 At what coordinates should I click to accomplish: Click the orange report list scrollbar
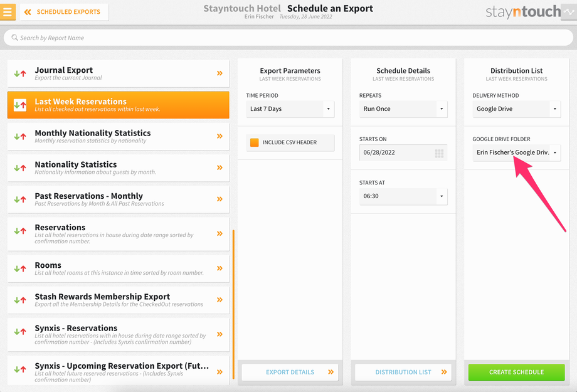pos(234,304)
